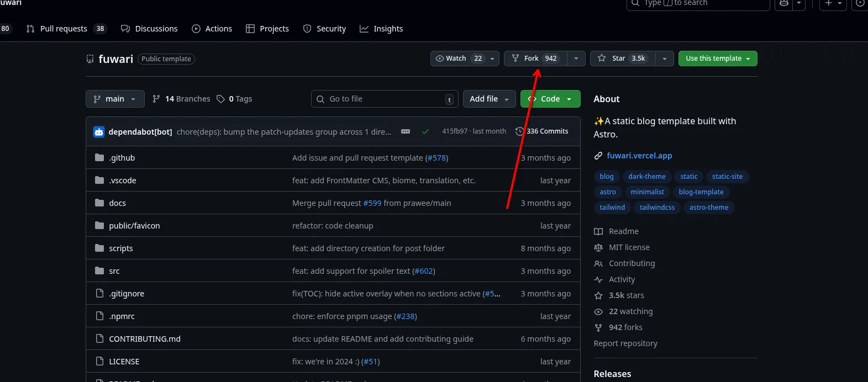868x382 pixels.
Task: View the 0 Tags link
Action: (234, 99)
